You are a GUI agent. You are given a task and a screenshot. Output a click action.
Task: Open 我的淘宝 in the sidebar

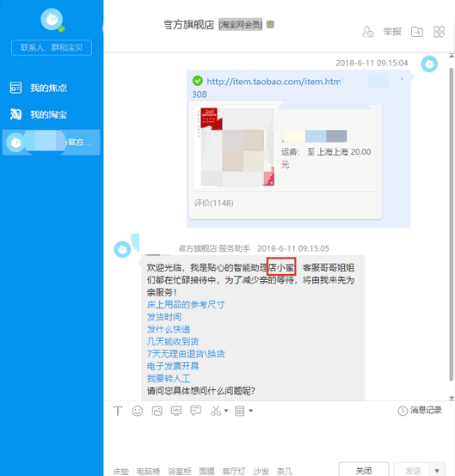[39, 114]
